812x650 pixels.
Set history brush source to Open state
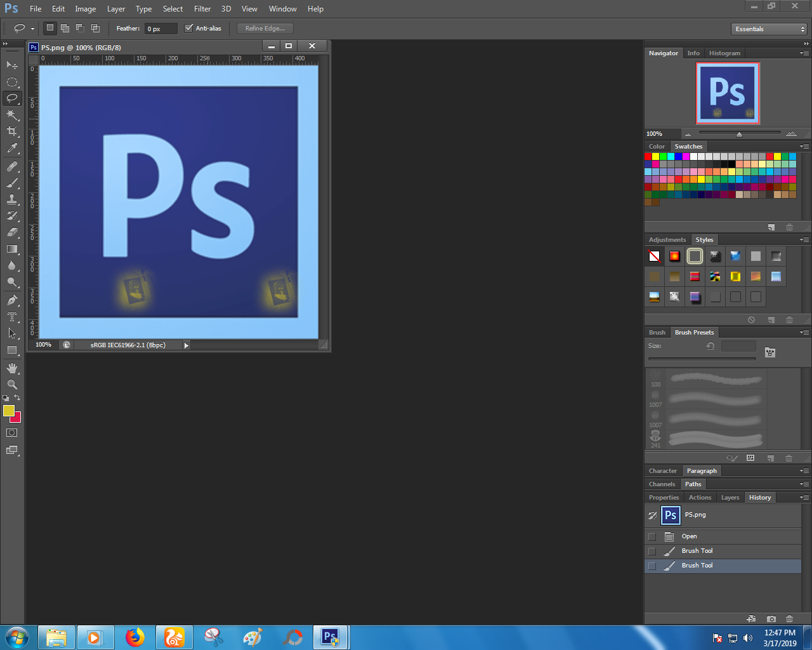click(652, 536)
